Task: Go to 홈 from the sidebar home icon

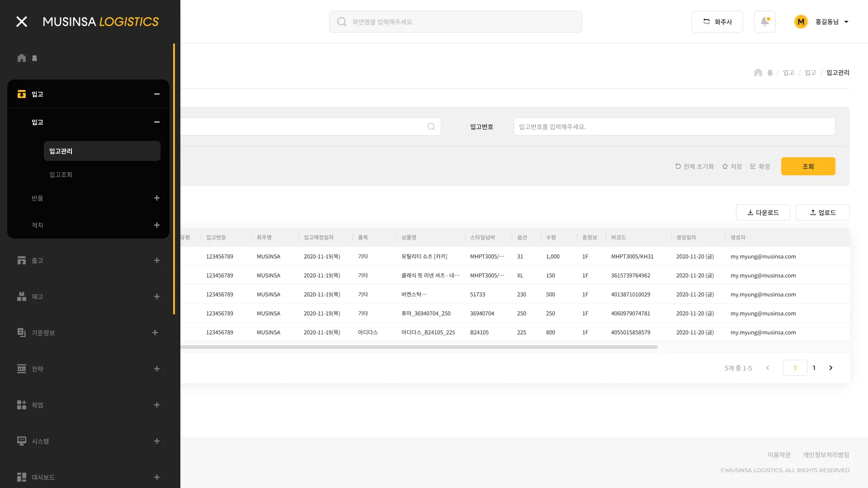Action: (x=22, y=58)
